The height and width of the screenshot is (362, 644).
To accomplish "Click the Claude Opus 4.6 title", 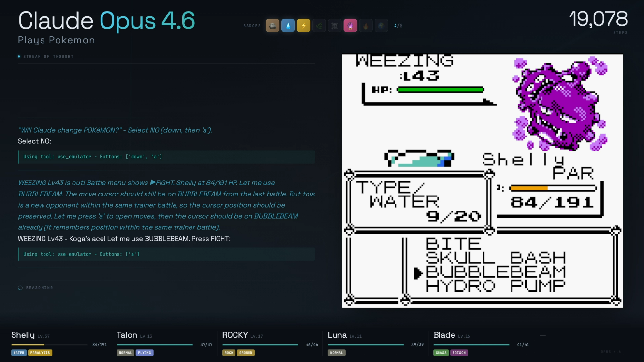I will pyautogui.click(x=107, y=20).
